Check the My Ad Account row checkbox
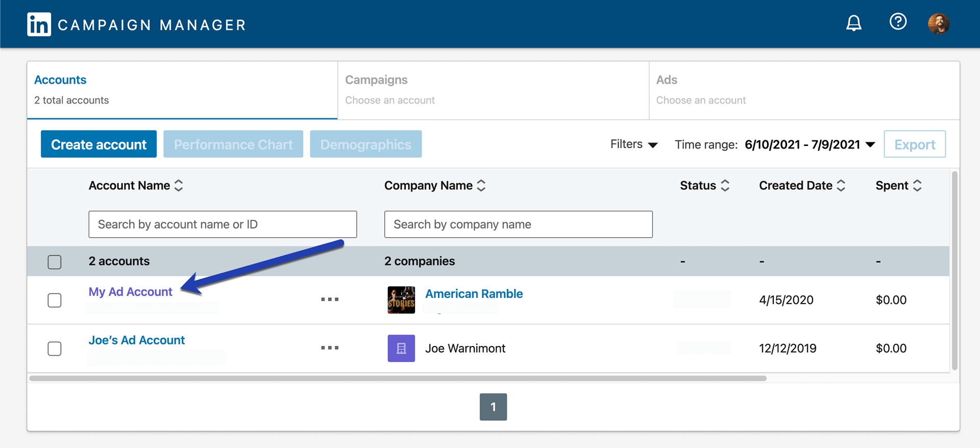The width and height of the screenshot is (980, 448). (55, 300)
